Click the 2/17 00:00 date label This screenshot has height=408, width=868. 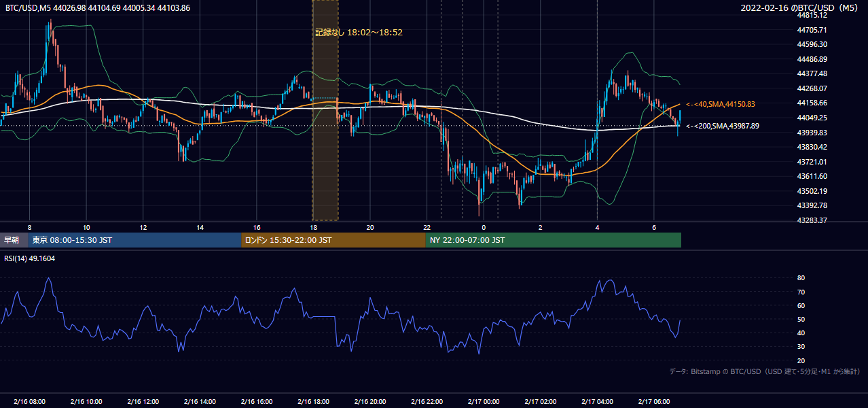[x=484, y=402]
